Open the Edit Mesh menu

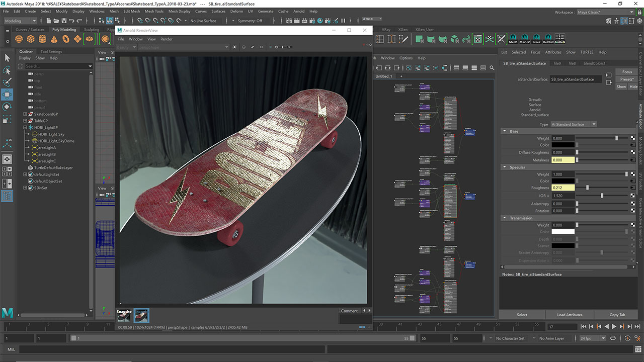click(131, 11)
